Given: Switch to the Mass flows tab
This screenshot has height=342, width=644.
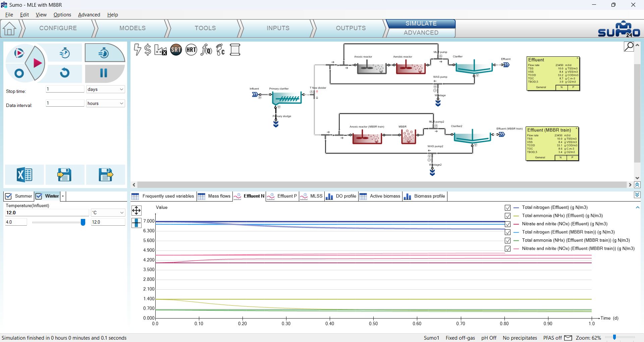Looking at the screenshot, I should 214,196.
